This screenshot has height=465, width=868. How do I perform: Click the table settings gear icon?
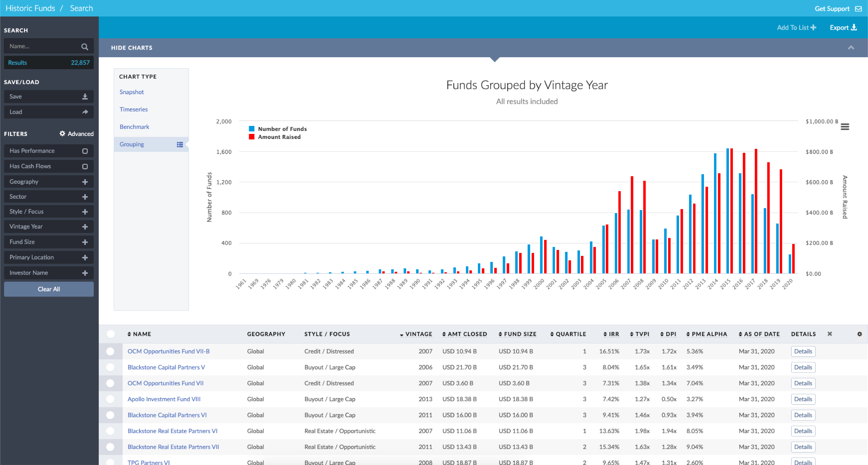click(860, 334)
